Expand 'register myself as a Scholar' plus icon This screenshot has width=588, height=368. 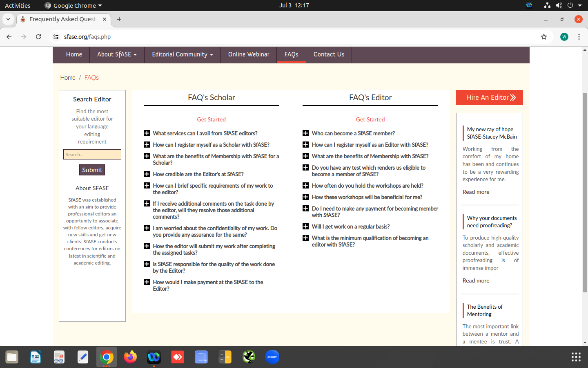click(x=147, y=145)
